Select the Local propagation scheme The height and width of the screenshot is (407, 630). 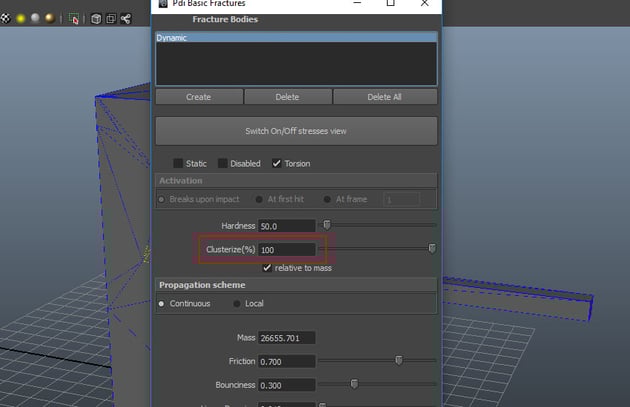click(237, 303)
